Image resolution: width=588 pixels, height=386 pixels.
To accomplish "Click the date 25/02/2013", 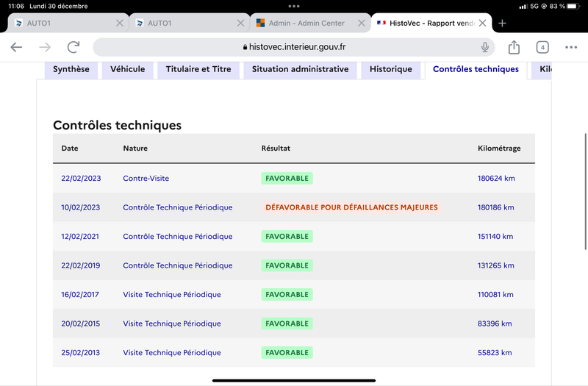I will click(x=81, y=353).
